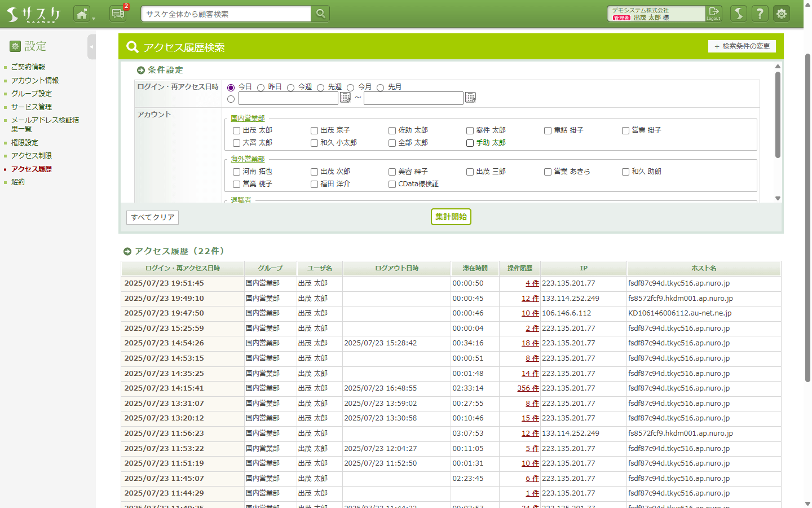812x508 pixels.
Task: Check the 出茂 太郎 account checkbox
Action: [237, 130]
